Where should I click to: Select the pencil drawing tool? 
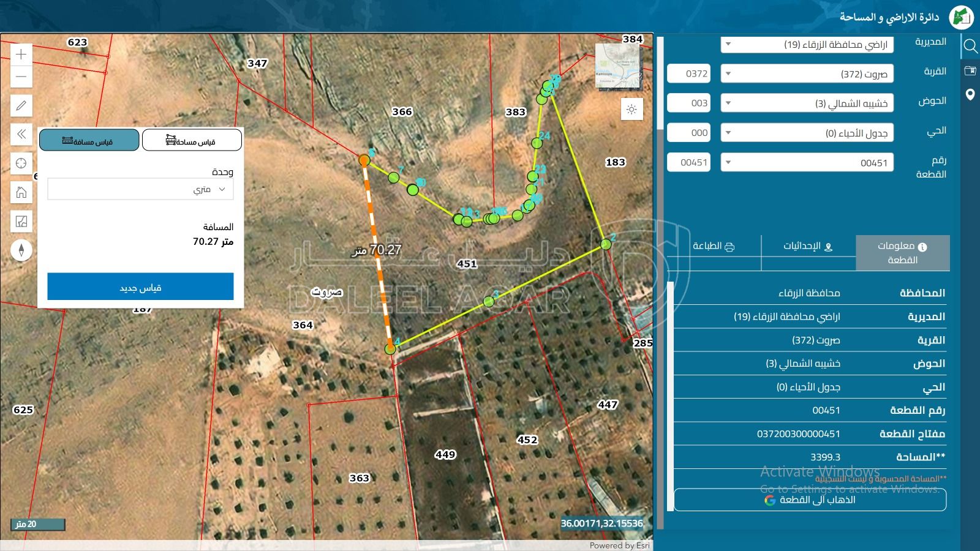[21, 106]
